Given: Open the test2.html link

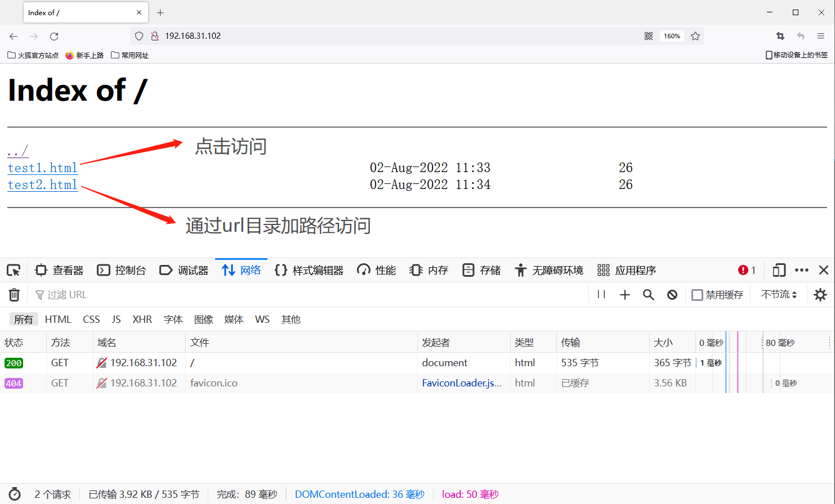Looking at the screenshot, I should [42, 184].
